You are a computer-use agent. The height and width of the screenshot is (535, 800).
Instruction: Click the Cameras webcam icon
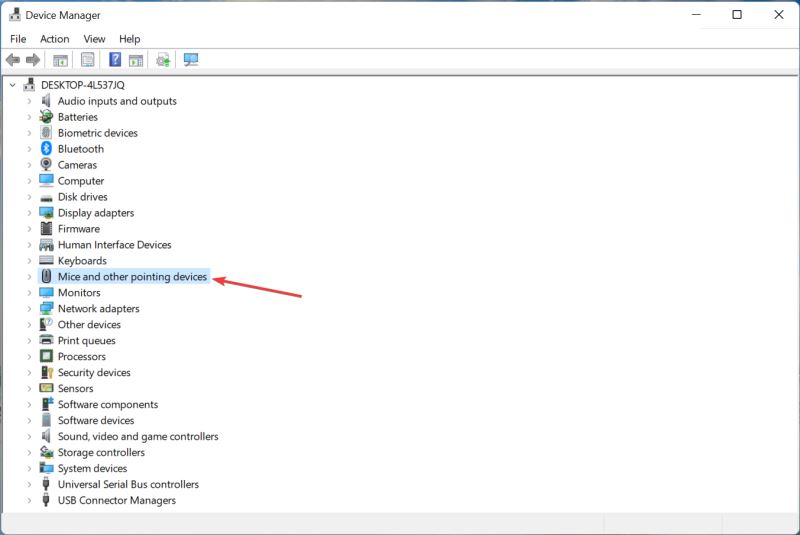46,164
